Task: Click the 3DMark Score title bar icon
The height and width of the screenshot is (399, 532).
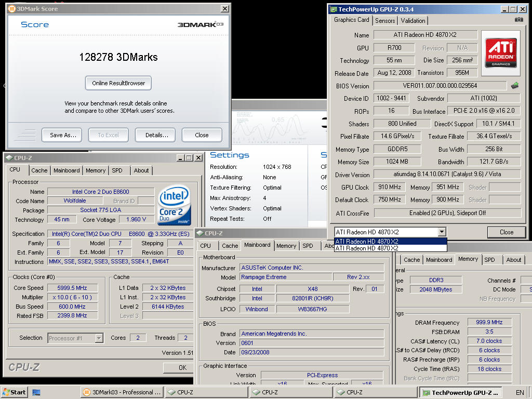Action: coord(12,9)
